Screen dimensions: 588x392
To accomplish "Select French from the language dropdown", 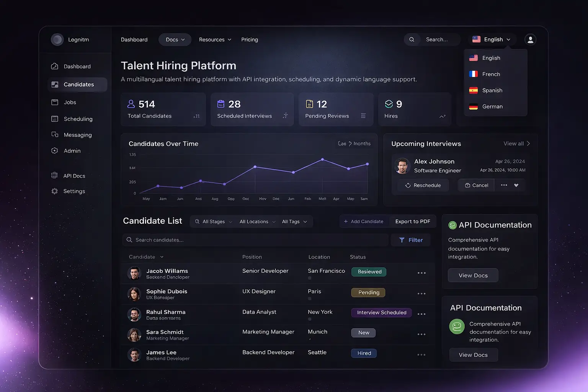I will tap(490, 74).
